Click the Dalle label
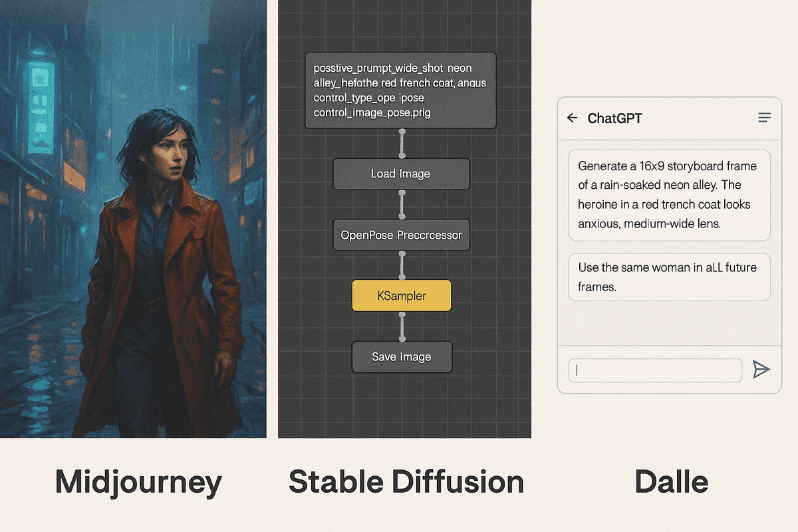 (x=672, y=481)
